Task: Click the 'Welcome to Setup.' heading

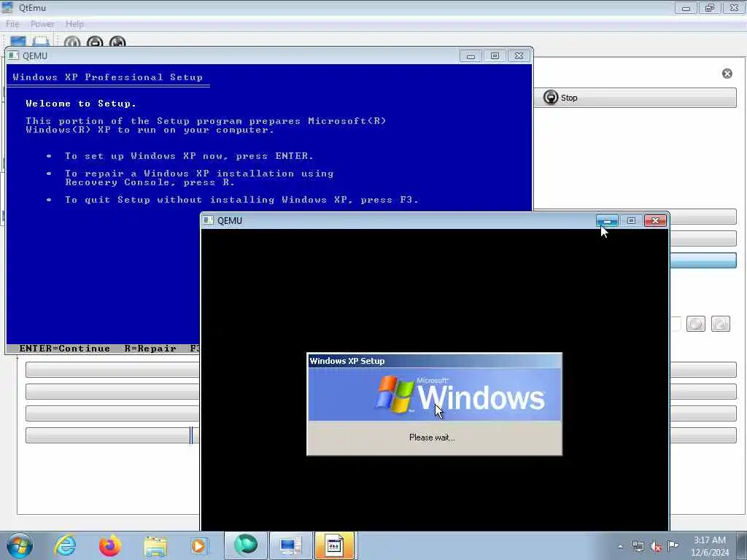Action: click(x=81, y=104)
